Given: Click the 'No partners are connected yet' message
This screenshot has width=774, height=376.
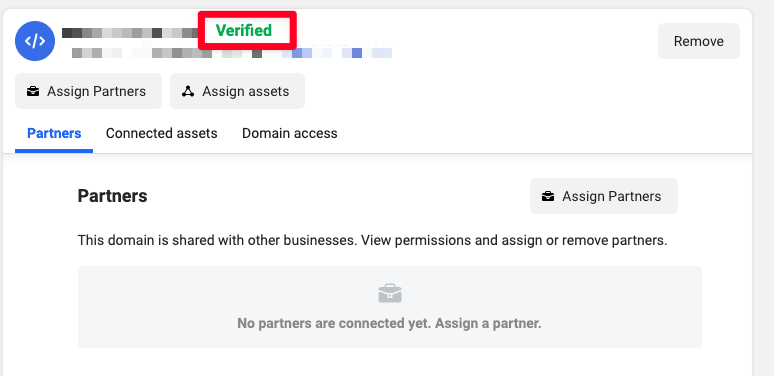Looking at the screenshot, I should click(389, 324).
